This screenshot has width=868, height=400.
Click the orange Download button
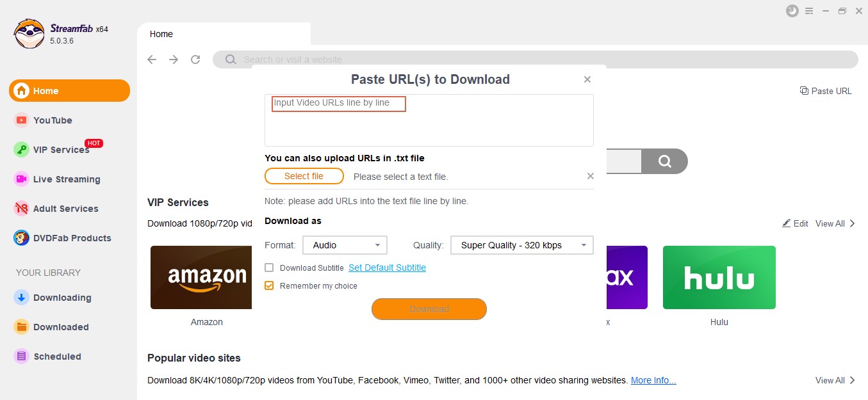[x=429, y=309]
